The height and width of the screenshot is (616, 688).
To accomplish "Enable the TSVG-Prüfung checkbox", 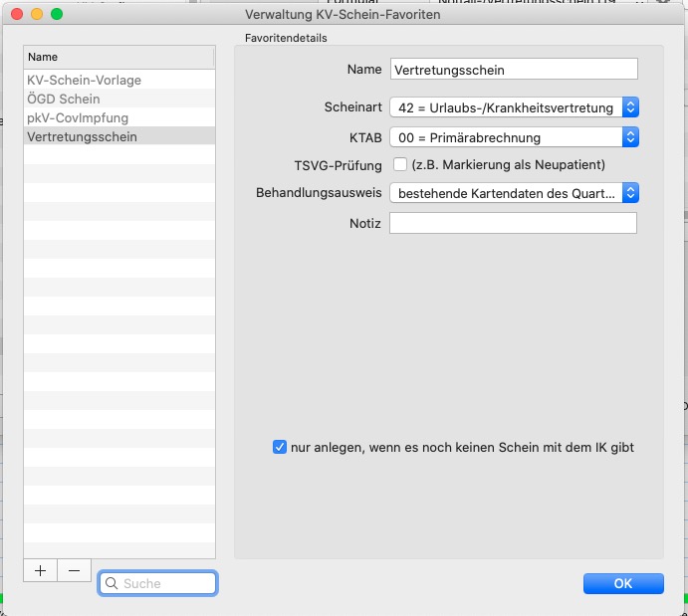I will 399,164.
